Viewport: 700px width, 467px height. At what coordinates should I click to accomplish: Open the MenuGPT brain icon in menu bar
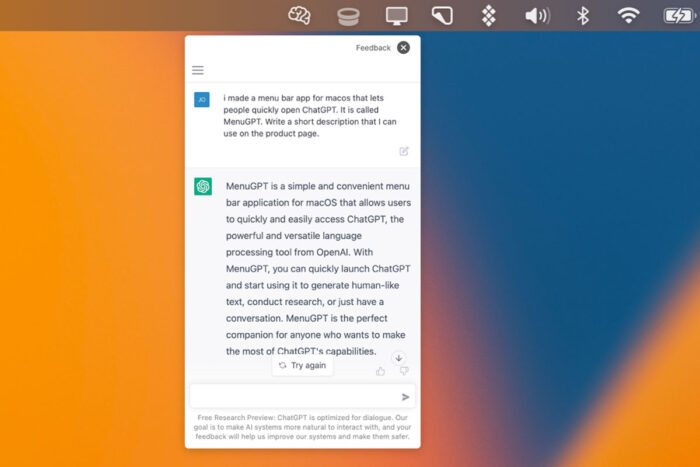point(299,16)
